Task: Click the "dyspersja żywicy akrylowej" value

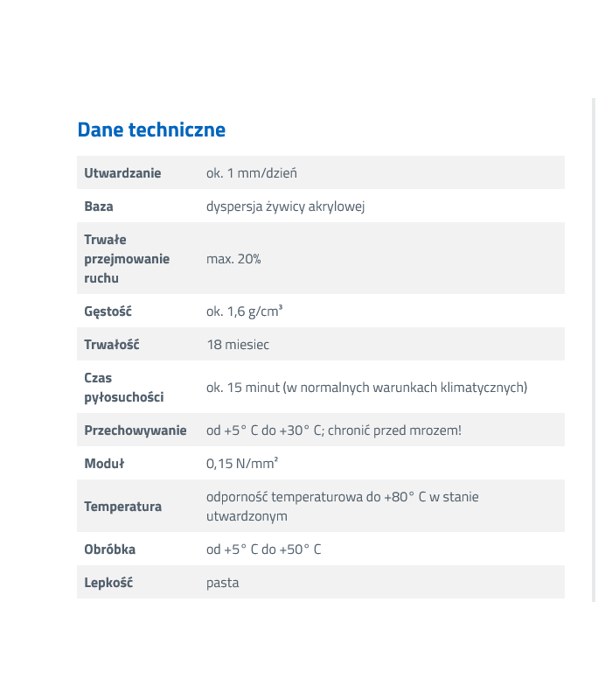Action: pyautogui.click(x=285, y=206)
